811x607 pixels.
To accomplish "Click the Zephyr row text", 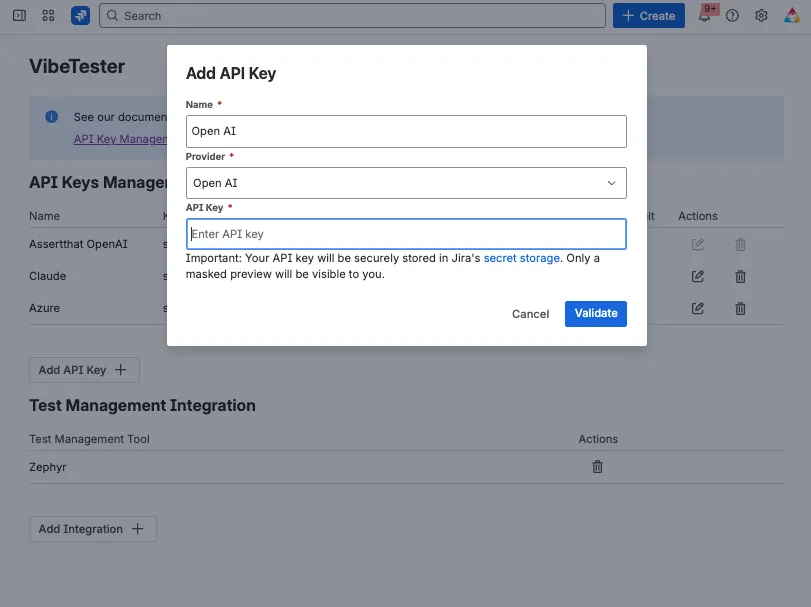I will click(48, 467).
